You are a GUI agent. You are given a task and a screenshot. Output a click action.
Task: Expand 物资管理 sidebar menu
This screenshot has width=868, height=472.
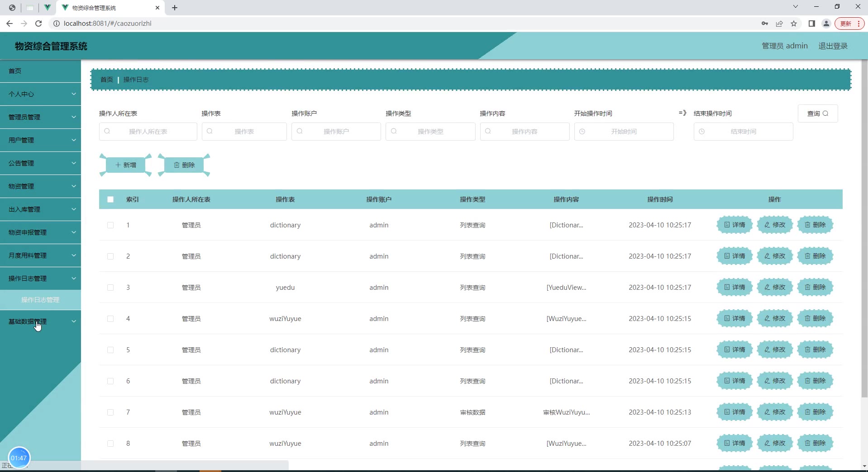coord(40,186)
